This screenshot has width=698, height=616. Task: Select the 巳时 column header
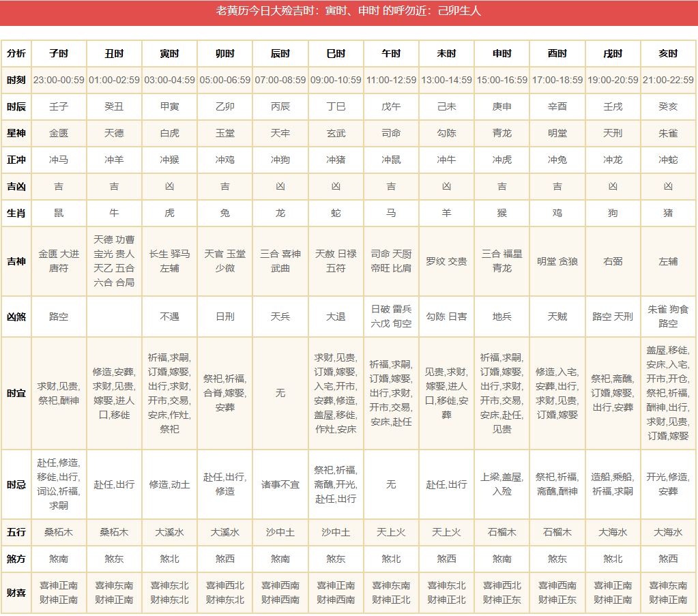(x=336, y=53)
